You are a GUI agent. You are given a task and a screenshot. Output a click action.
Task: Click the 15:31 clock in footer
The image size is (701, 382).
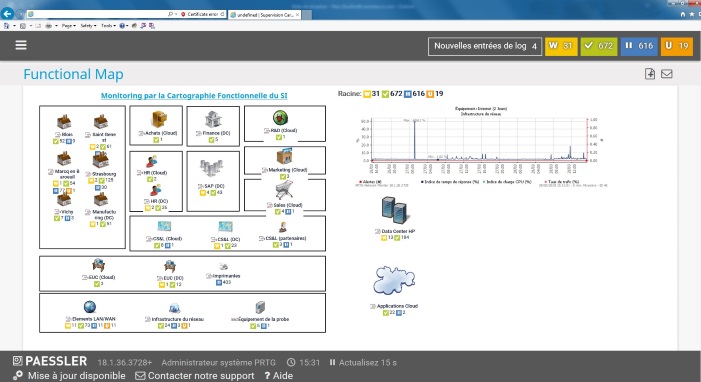click(x=304, y=362)
